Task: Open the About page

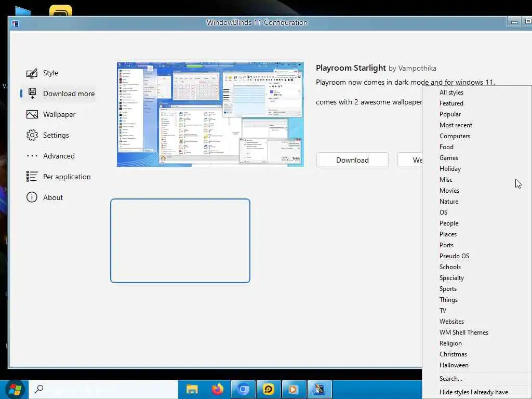Action: 53,197
